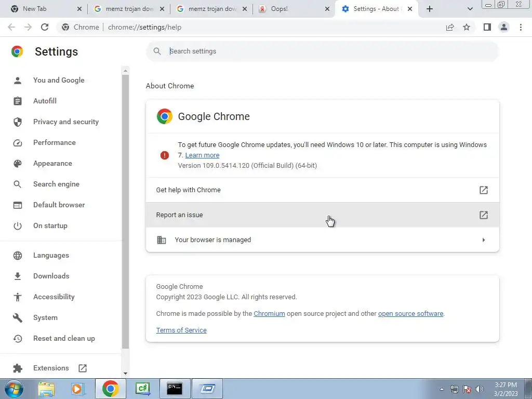
Task: Click the browser forward arrow
Action: (x=28, y=27)
